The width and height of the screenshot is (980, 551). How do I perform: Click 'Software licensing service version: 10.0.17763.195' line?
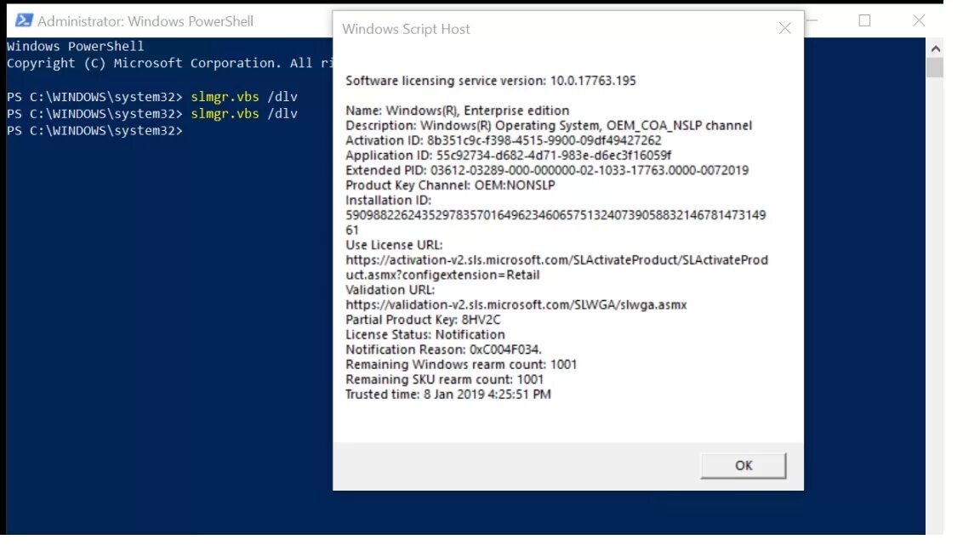[491, 81]
